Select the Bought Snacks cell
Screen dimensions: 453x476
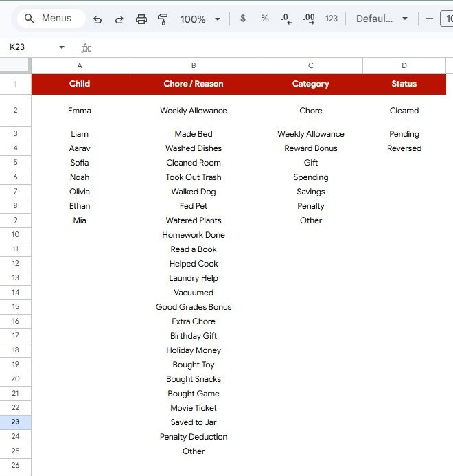click(194, 379)
